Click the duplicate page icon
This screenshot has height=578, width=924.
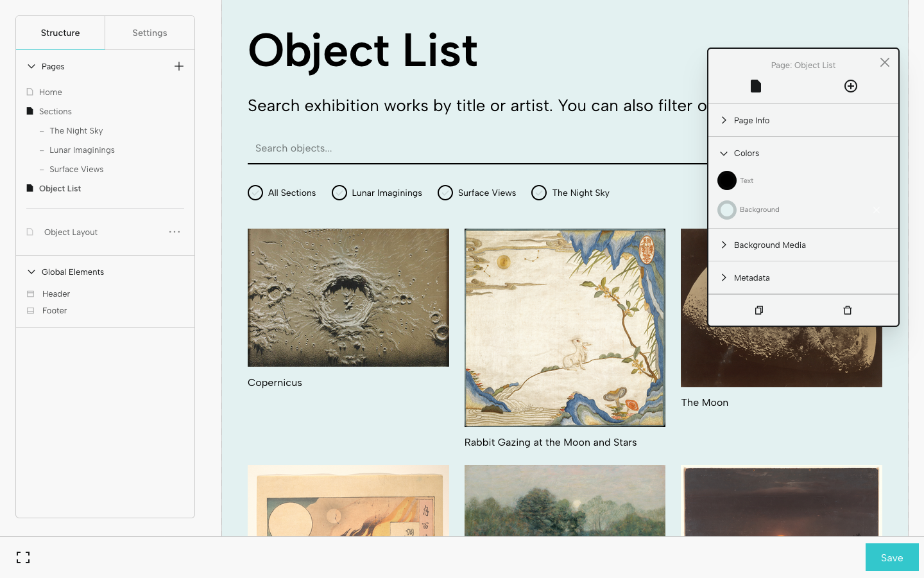tap(759, 310)
